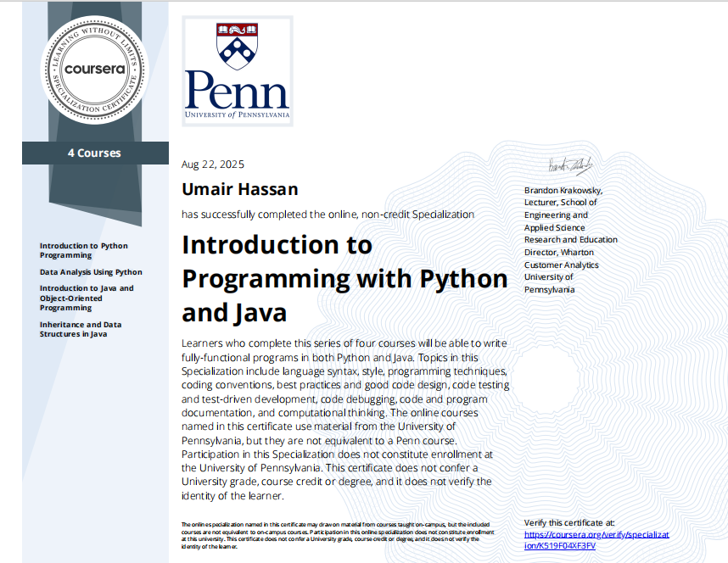Click 'has successfully completed the online' line

(328, 215)
